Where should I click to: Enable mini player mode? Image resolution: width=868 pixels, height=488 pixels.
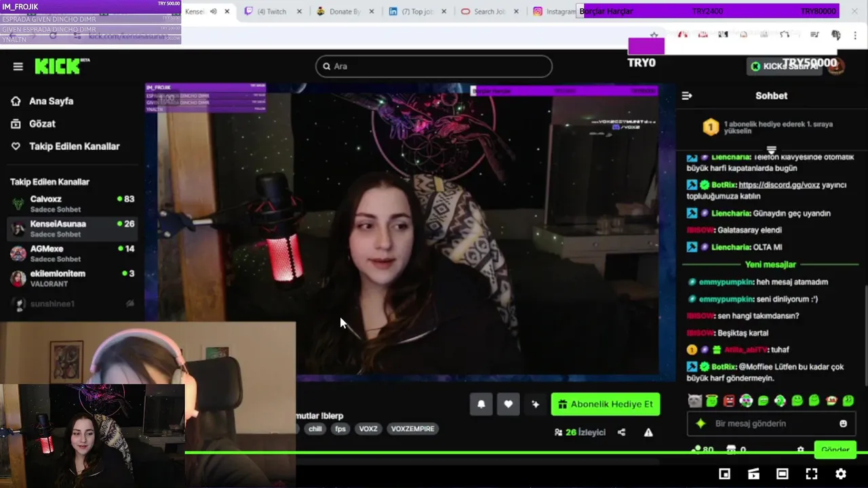pos(724,474)
